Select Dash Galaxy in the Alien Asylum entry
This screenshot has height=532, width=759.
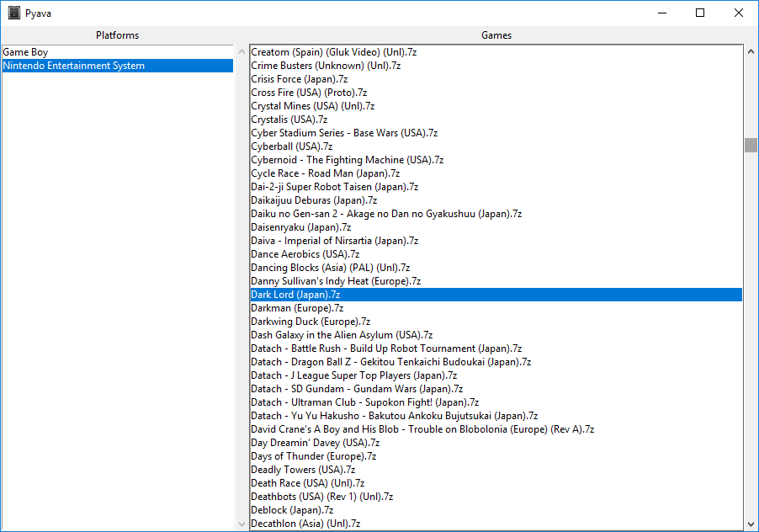[x=496, y=335]
